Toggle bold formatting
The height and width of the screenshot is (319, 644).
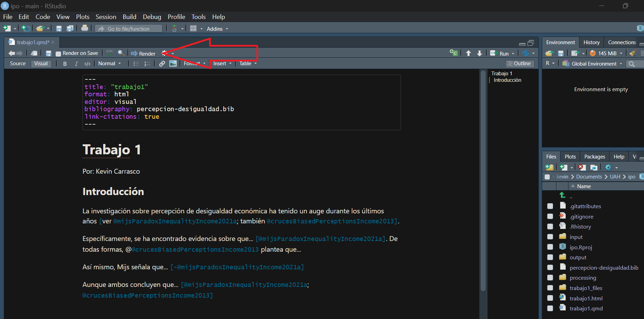(65, 64)
